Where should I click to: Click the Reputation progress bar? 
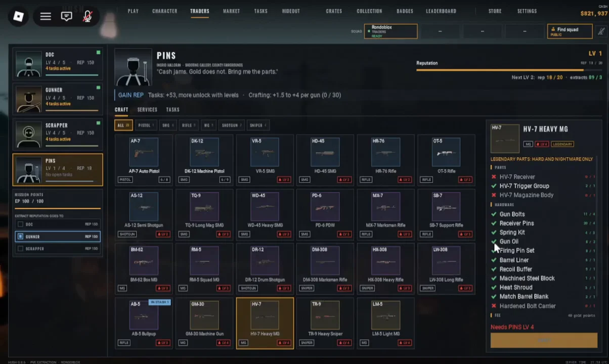pos(509,70)
